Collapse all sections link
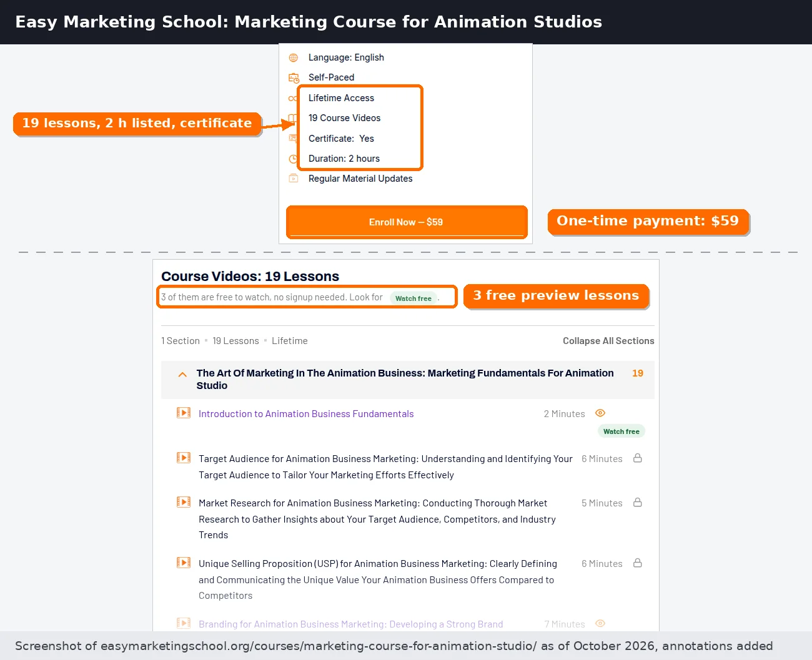 (608, 341)
